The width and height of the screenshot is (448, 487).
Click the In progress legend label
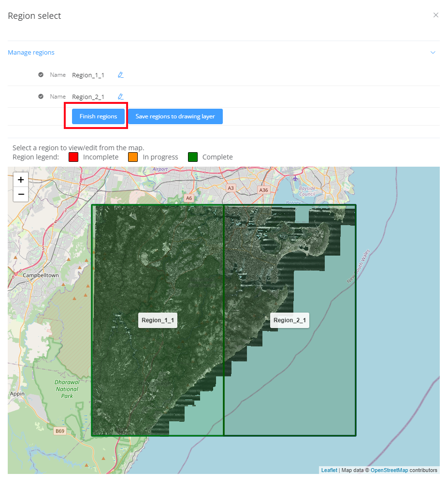pos(160,157)
